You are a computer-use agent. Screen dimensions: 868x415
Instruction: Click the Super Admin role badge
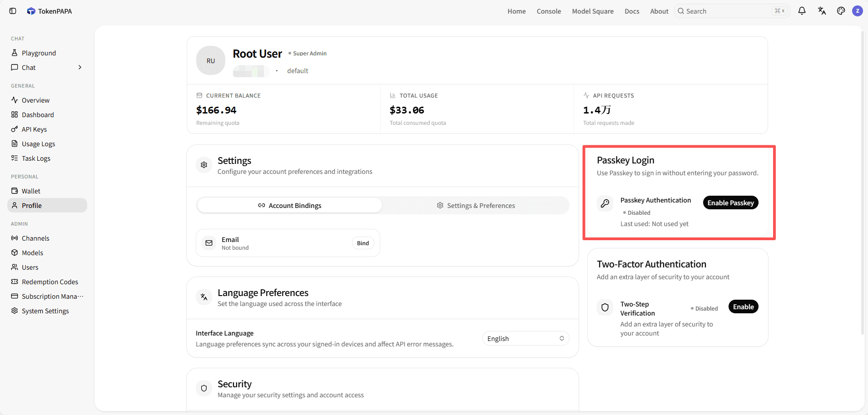pos(308,53)
